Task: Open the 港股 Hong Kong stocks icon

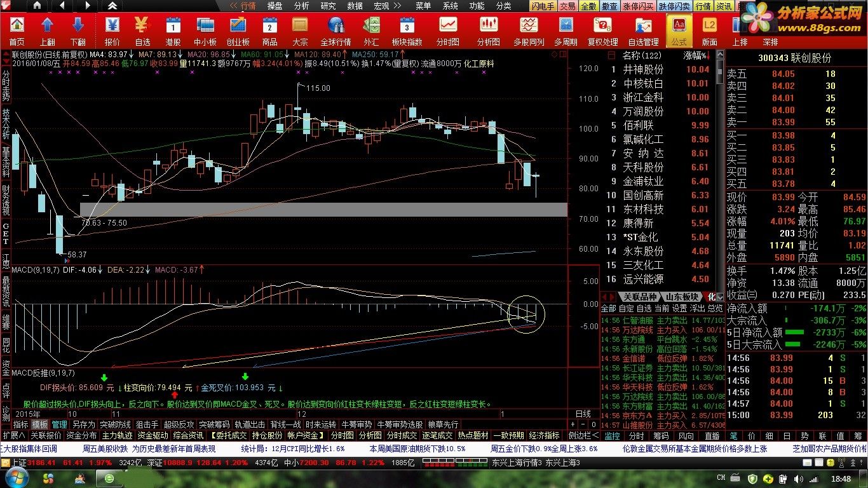Action: (x=173, y=30)
